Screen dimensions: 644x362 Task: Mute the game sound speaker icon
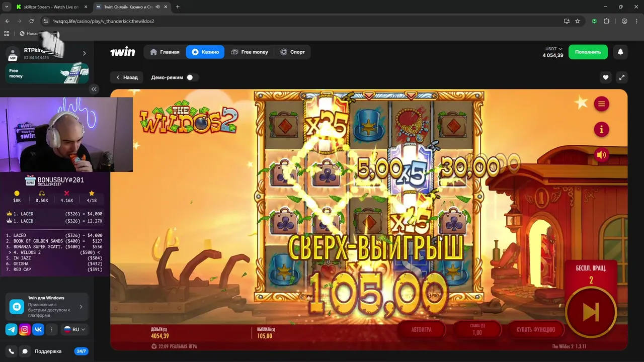point(601,155)
